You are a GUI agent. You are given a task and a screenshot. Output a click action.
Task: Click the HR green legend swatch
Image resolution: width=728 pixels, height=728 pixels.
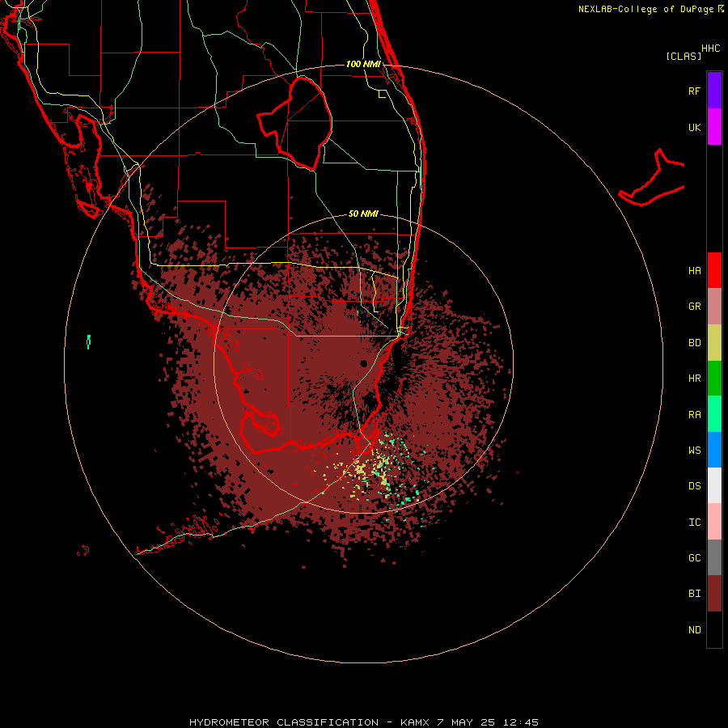714,379
